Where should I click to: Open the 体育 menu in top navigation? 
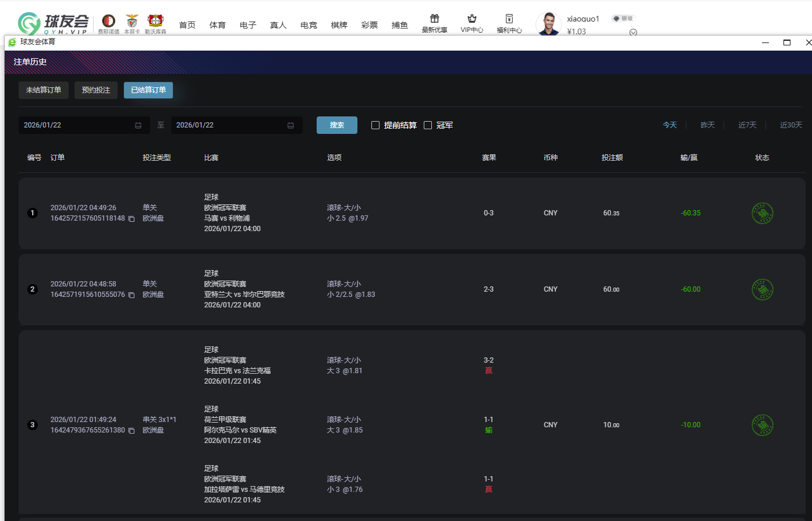pyautogui.click(x=218, y=25)
